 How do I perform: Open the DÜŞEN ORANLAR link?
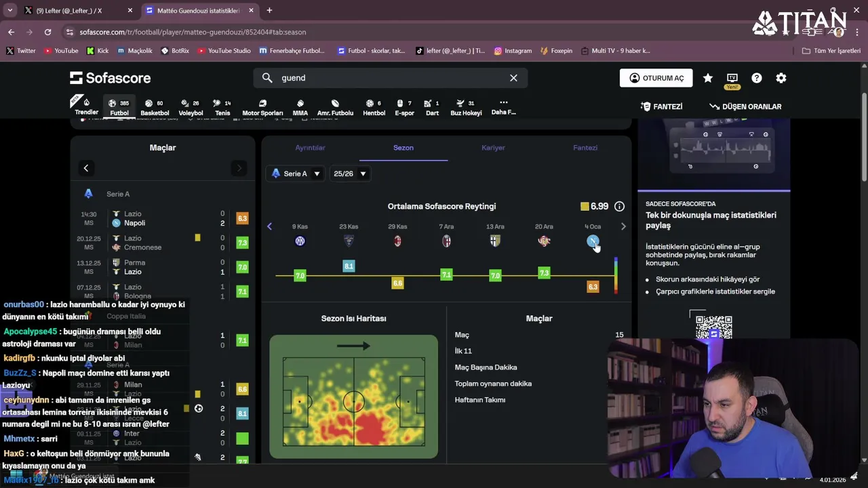pyautogui.click(x=745, y=106)
